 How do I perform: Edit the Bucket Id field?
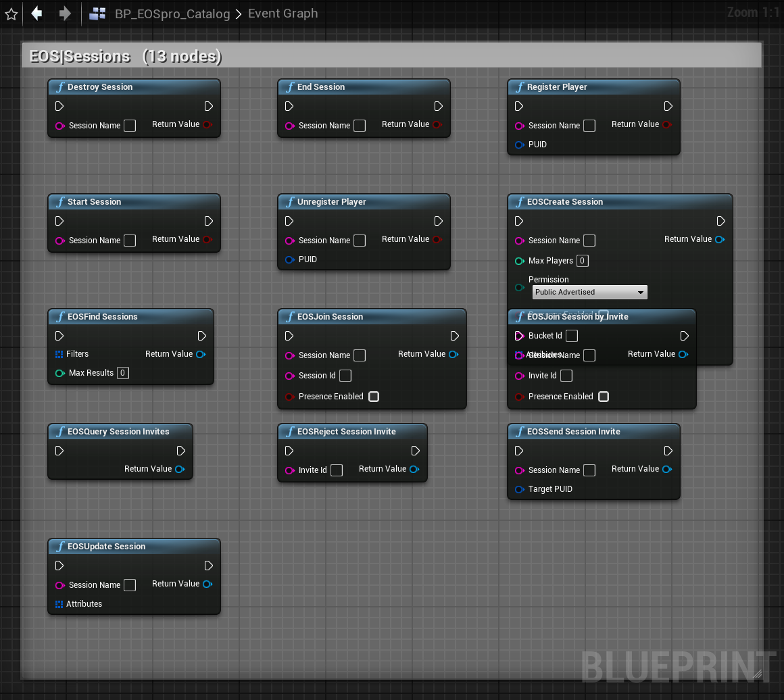pyautogui.click(x=572, y=336)
